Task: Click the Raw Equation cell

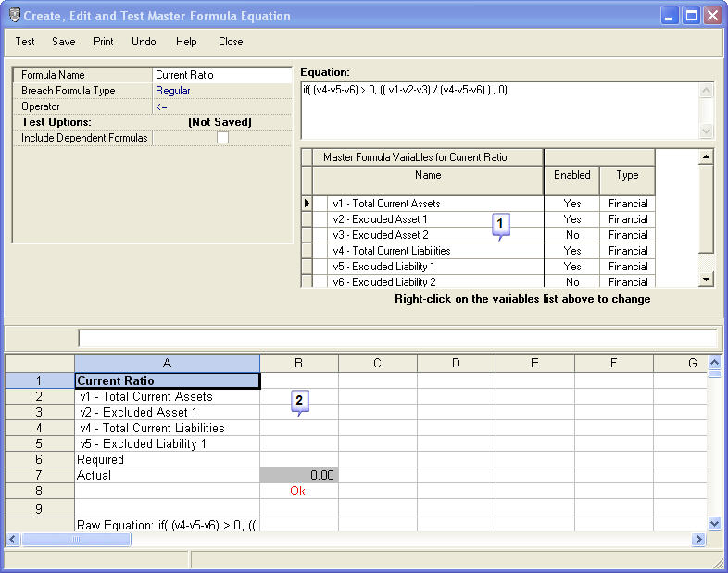Action: tap(167, 525)
